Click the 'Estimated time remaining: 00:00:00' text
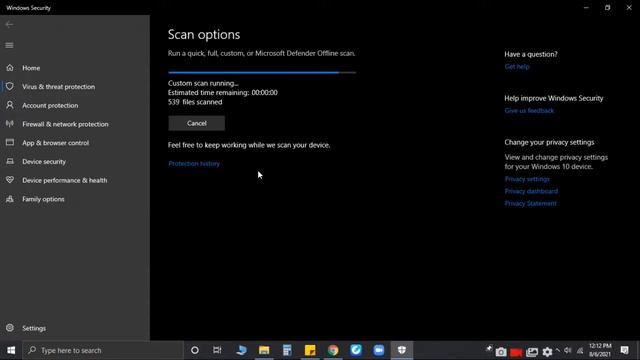Screen dimensions: 640x360 pyautogui.click(x=222, y=93)
